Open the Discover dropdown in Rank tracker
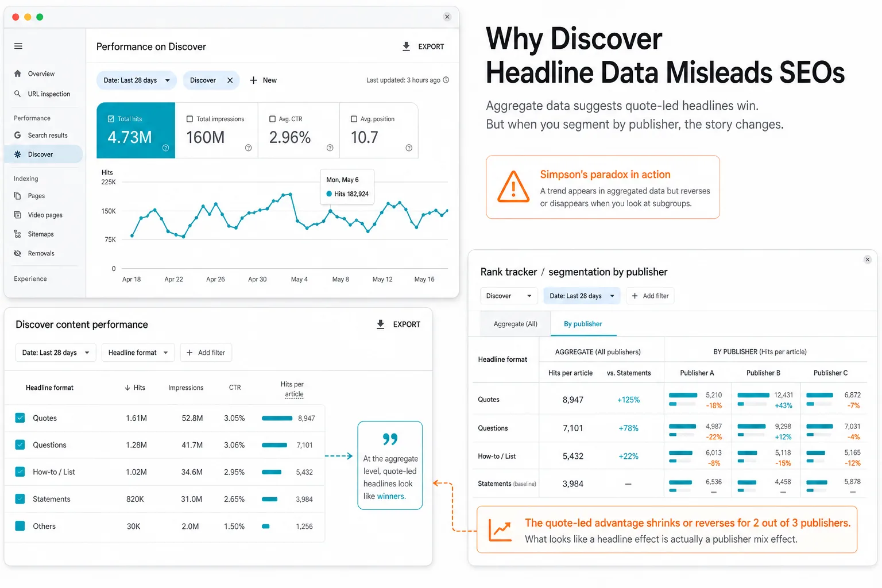Viewport: 882px width, 588px height. coord(509,296)
